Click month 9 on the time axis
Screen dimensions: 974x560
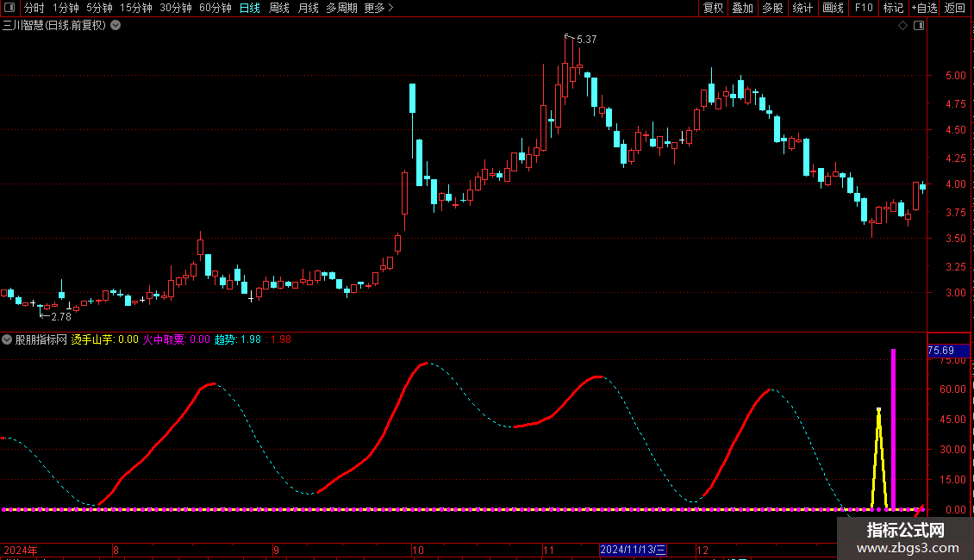click(277, 550)
